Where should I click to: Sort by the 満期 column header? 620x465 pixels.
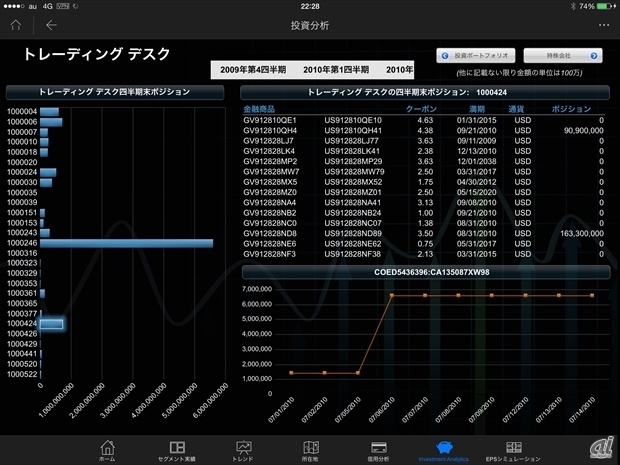point(477,109)
